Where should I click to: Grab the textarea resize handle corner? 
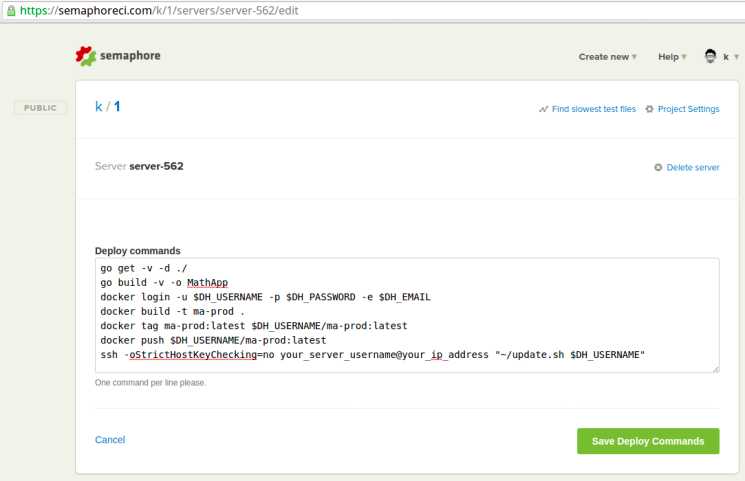[x=715, y=369]
